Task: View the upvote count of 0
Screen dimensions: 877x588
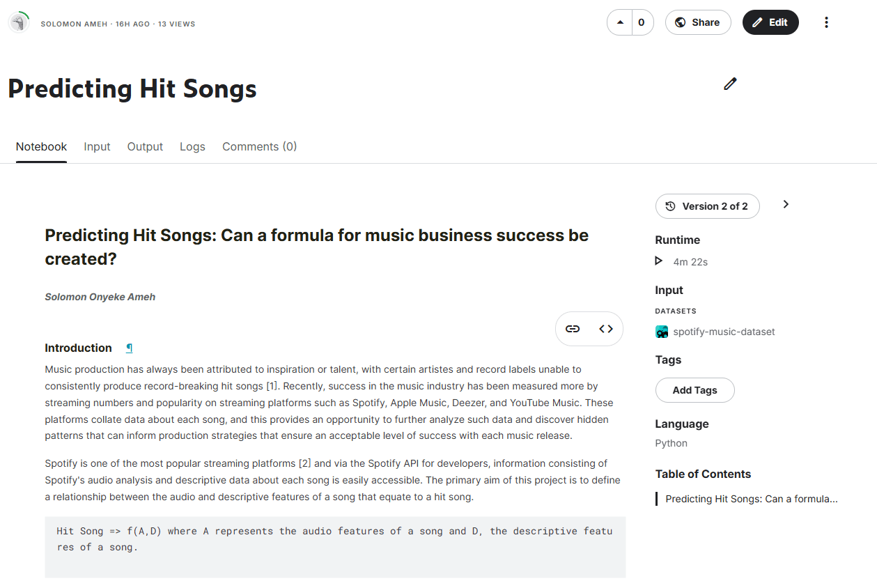Action: coord(642,22)
